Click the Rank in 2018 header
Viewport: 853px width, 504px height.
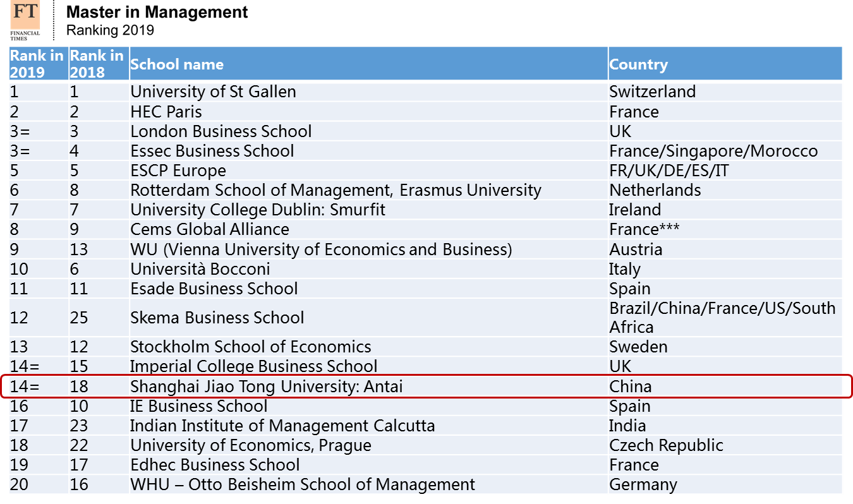click(97, 64)
